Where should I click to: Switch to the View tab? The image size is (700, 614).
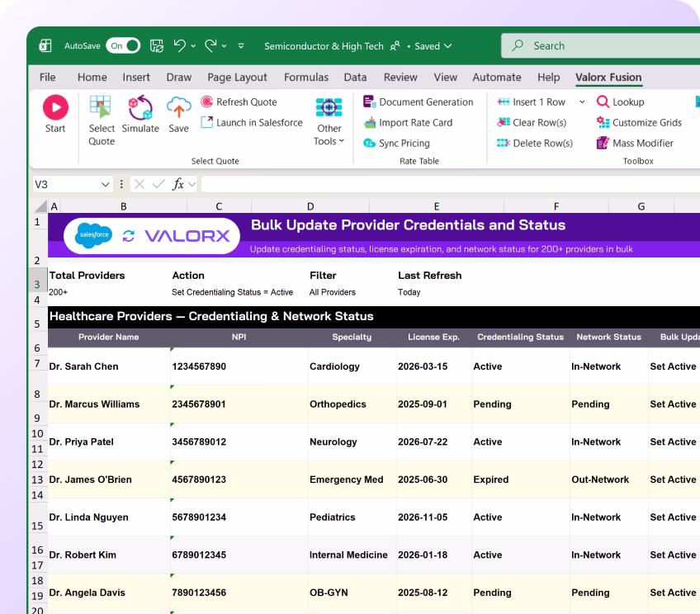(445, 78)
